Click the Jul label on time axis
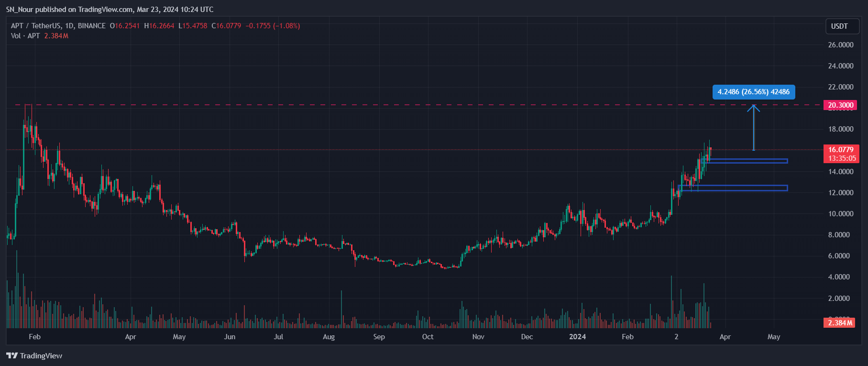Screen dimensions: 868x366 point(278,337)
